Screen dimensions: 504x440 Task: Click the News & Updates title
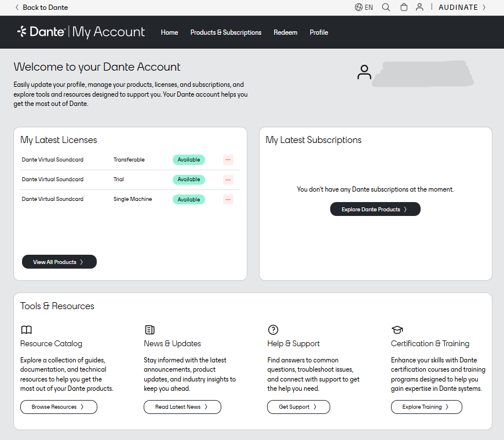(x=172, y=344)
